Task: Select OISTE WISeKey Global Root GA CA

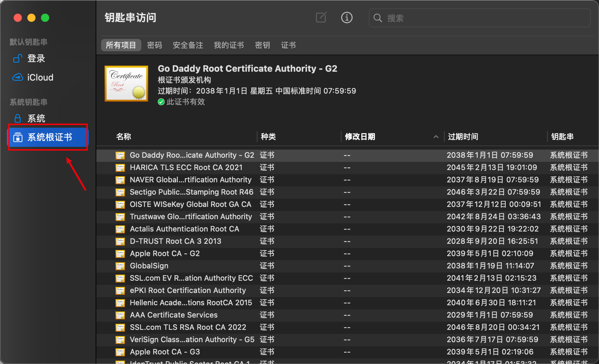Action: pyautogui.click(x=191, y=204)
